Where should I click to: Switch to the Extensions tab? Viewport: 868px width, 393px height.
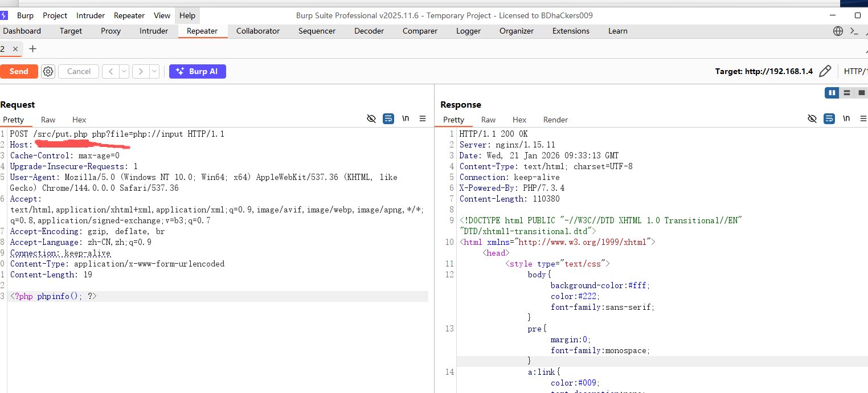(571, 31)
